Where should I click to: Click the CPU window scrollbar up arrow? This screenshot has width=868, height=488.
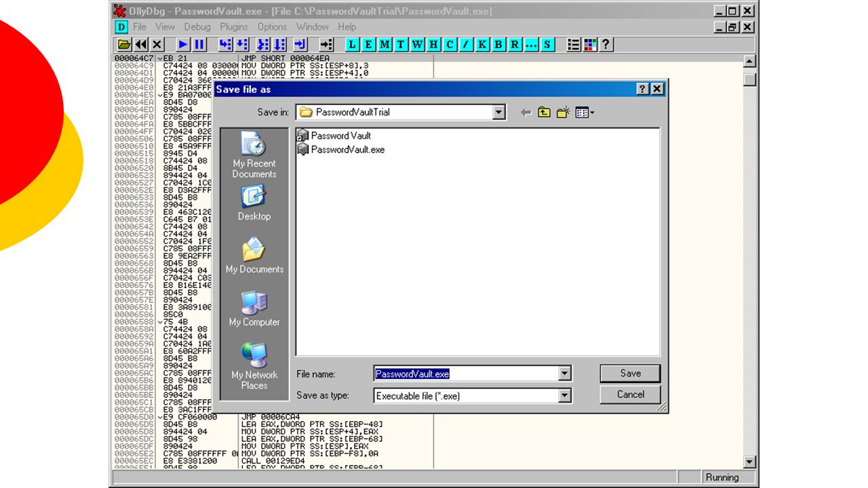coord(749,62)
